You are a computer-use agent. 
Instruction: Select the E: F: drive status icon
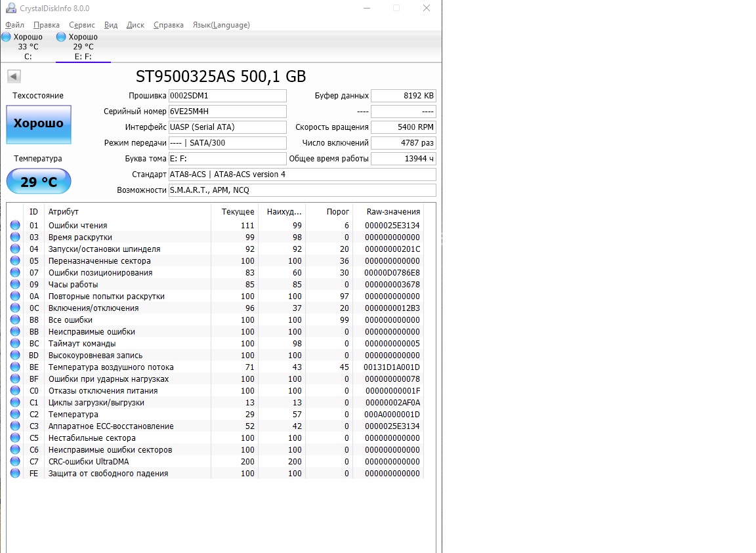(61, 37)
